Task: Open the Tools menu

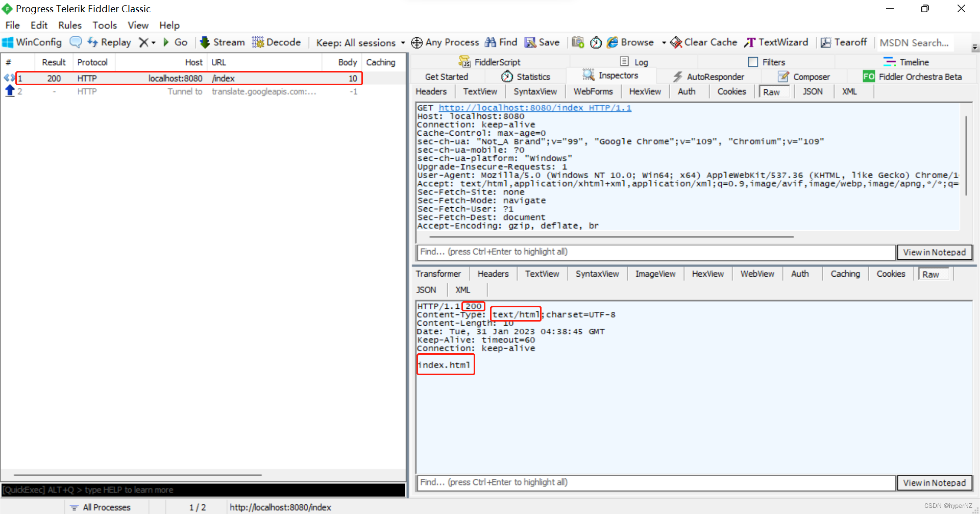Action: [105, 25]
